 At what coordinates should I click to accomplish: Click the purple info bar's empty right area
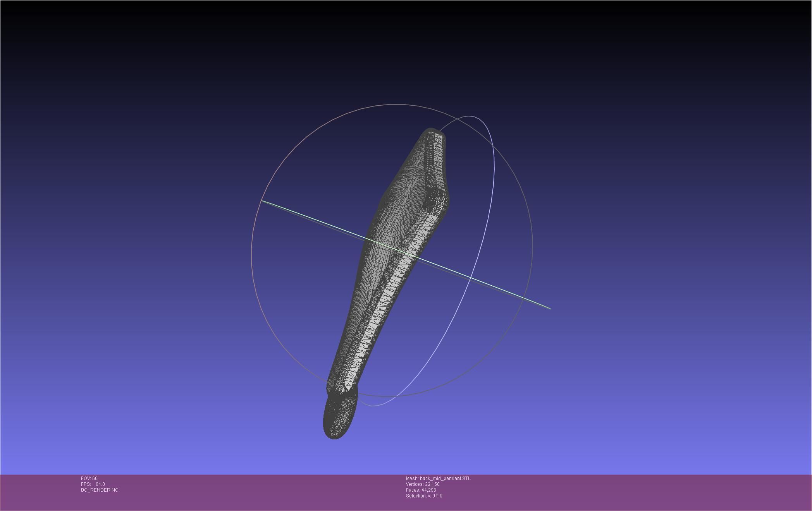[x=659, y=492]
